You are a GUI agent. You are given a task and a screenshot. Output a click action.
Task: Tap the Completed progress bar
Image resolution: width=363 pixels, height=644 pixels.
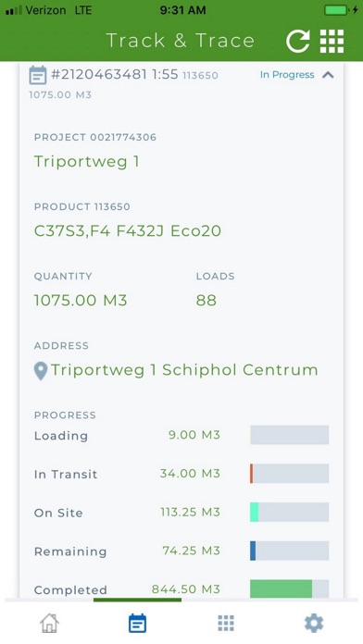(290, 589)
